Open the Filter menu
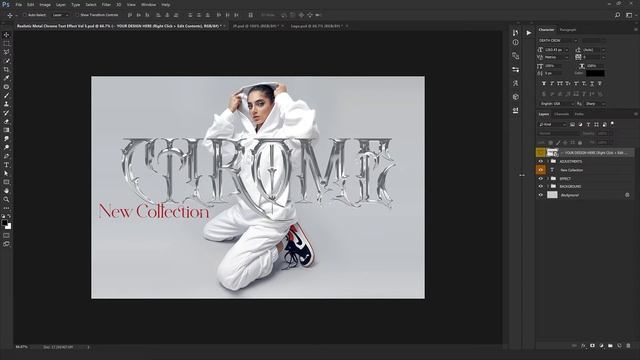Image resolution: width=640 pixels, height=360 pixels. pyautogui.click(x=106, y=4)
